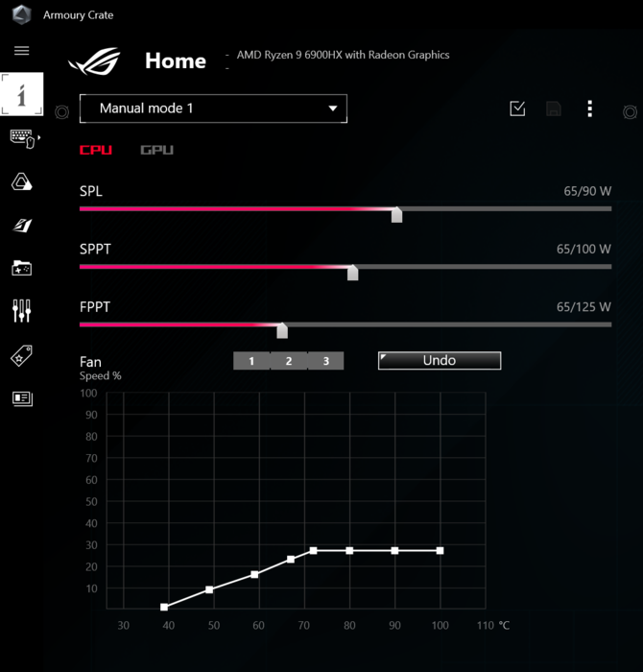Click the apply checkmark icon
The image size is (643, 672).
517,108
